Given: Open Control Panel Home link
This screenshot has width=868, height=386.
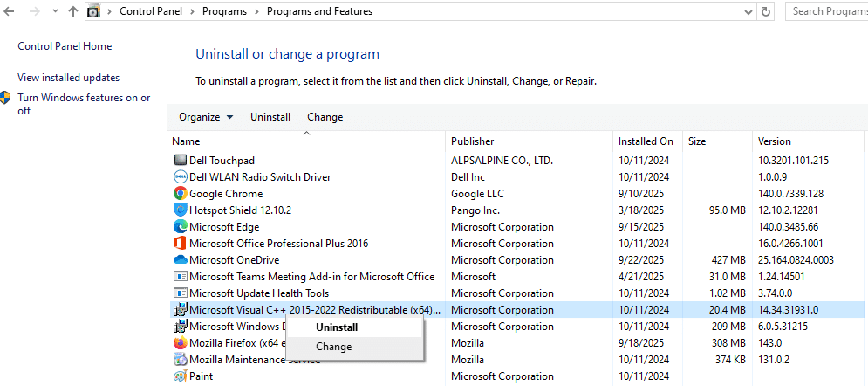Looking at the screenshot, I should click(x=65, y=46).
